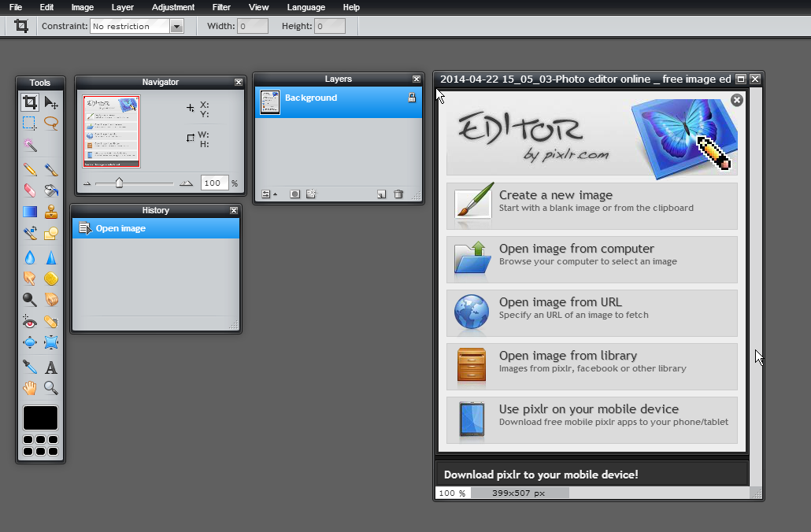Select the Pencil tool
The width and height of the screenshot is (811, 532).
[x=29, y=169]
